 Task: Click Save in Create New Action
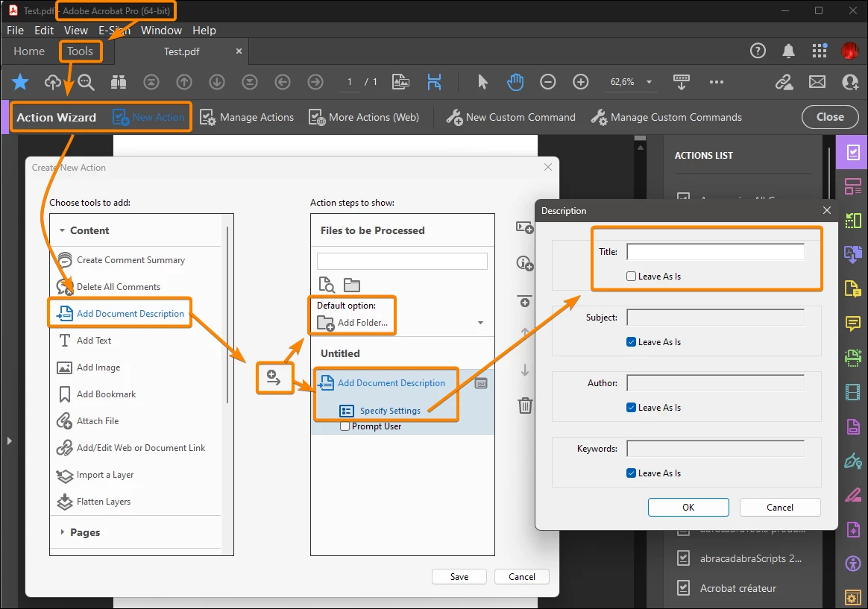point(459,576)
